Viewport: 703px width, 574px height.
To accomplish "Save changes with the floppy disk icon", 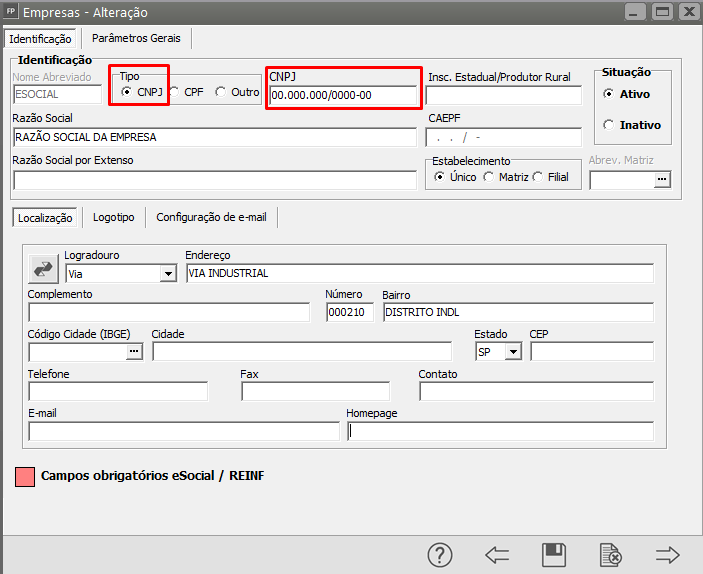I will (x=554, y=554).
